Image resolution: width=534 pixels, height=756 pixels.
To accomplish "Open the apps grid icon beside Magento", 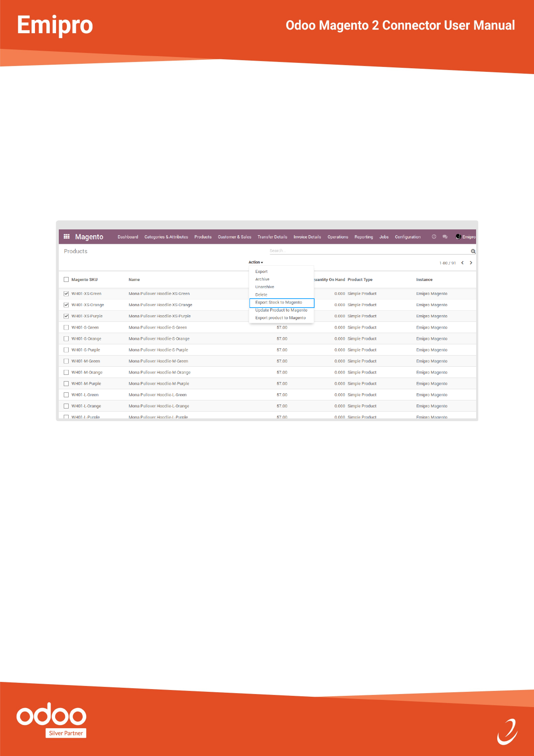I will pos(66,236).
